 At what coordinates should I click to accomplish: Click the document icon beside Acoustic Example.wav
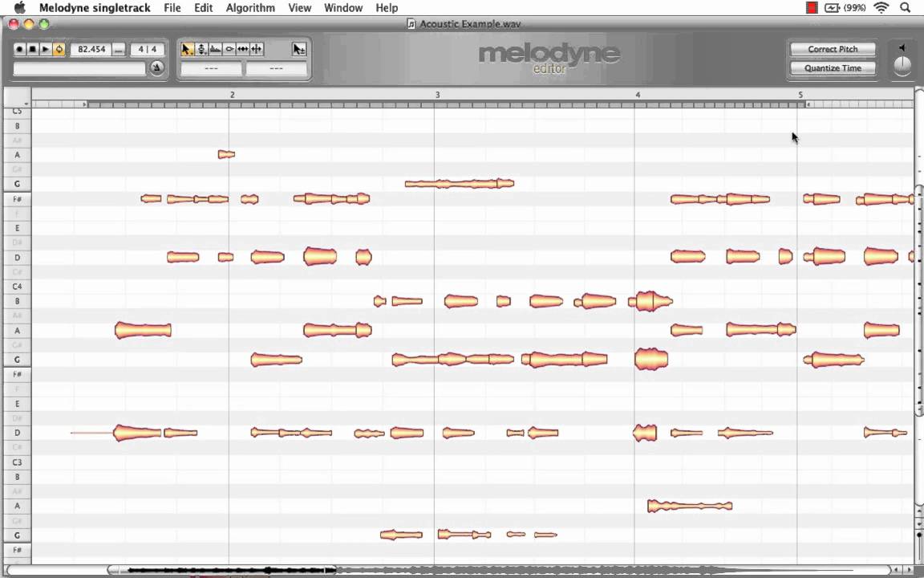point(411,24)
